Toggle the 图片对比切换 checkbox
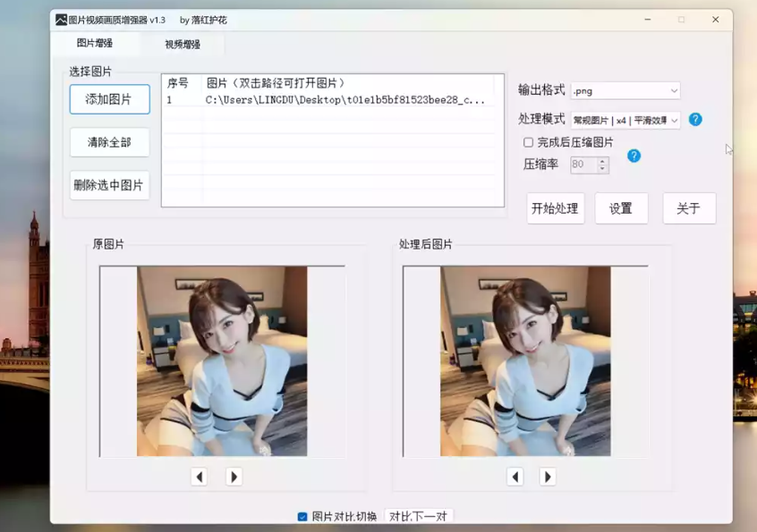Image resolution: width=757 pixels, height=532 pixels. click(x=302, y=516)
